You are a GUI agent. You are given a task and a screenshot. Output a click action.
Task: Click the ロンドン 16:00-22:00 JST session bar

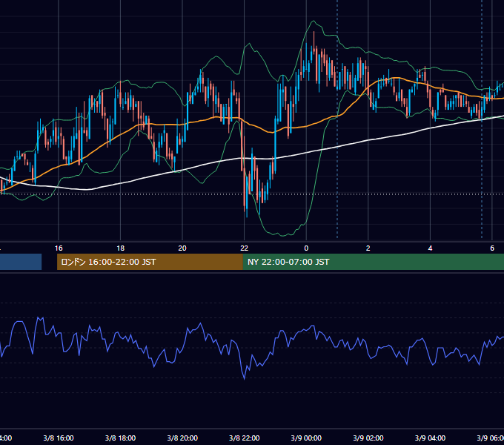(150, 262)
